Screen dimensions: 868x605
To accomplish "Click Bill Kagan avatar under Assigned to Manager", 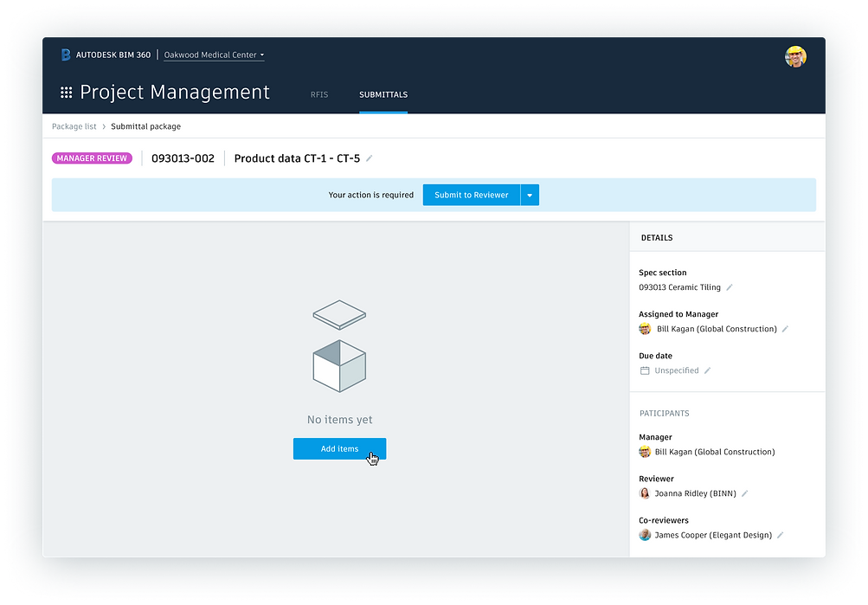I will pos(645,329).
